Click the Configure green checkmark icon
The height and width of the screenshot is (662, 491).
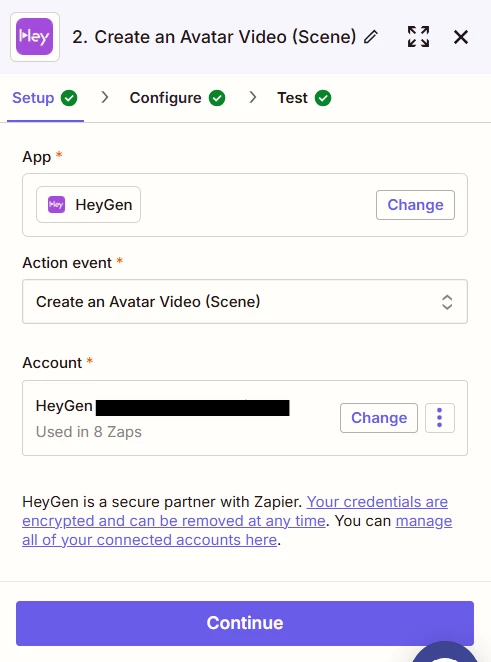pyautogui.click(x=217, y=98)
